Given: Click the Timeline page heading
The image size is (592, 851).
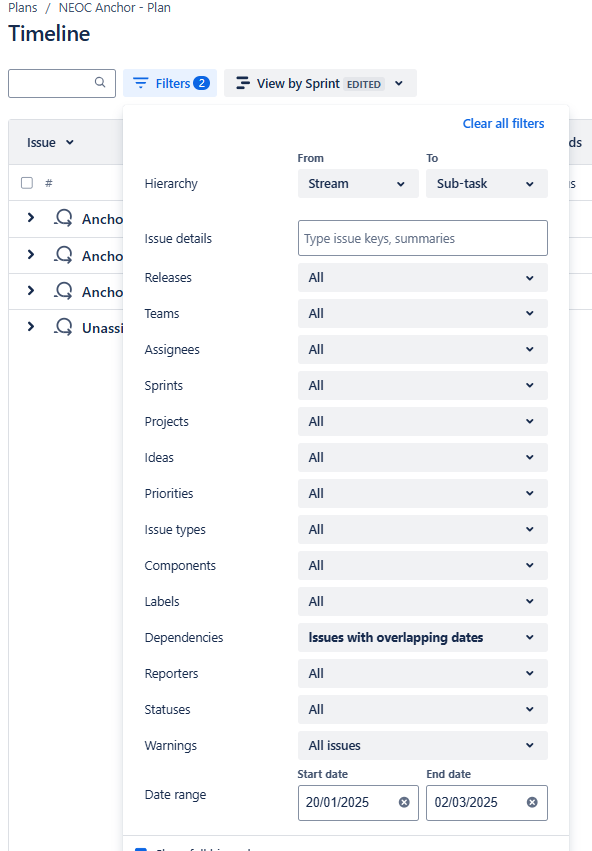Looking at the screenshot, I should [49, 34].
